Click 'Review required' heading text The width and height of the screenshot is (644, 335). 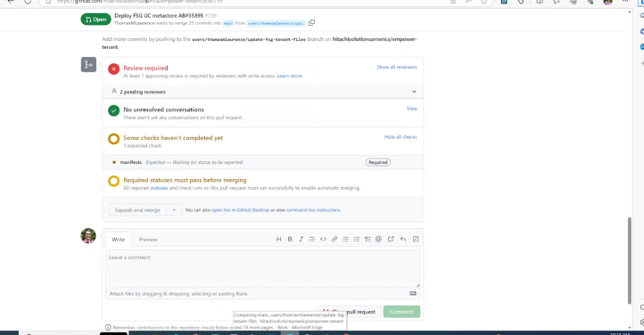coord(145,68)
